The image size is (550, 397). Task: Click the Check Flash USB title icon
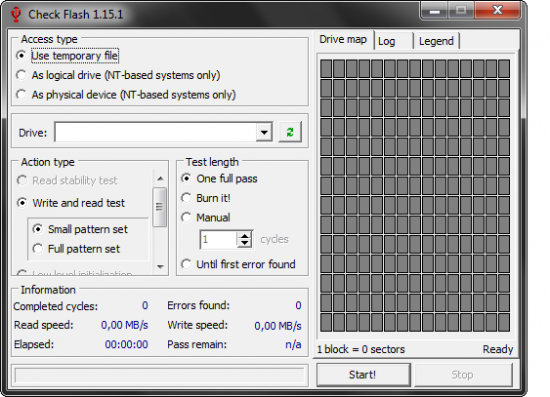[x=16, y=15]
